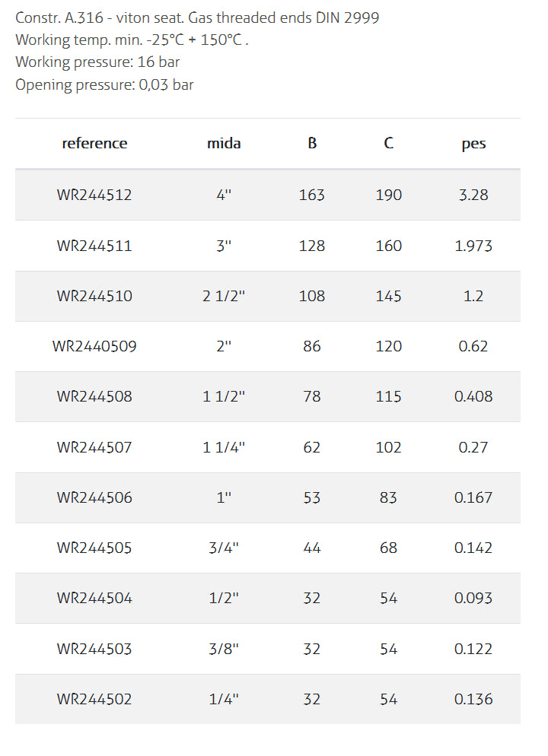Select the WR2440509 reference entry
Viewport: 548px width, 756px height.
pyautogui.click(x=94, y=346)
